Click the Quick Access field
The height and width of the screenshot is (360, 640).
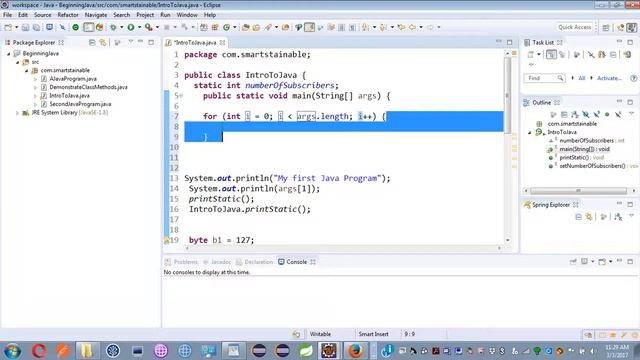[575, 27]
